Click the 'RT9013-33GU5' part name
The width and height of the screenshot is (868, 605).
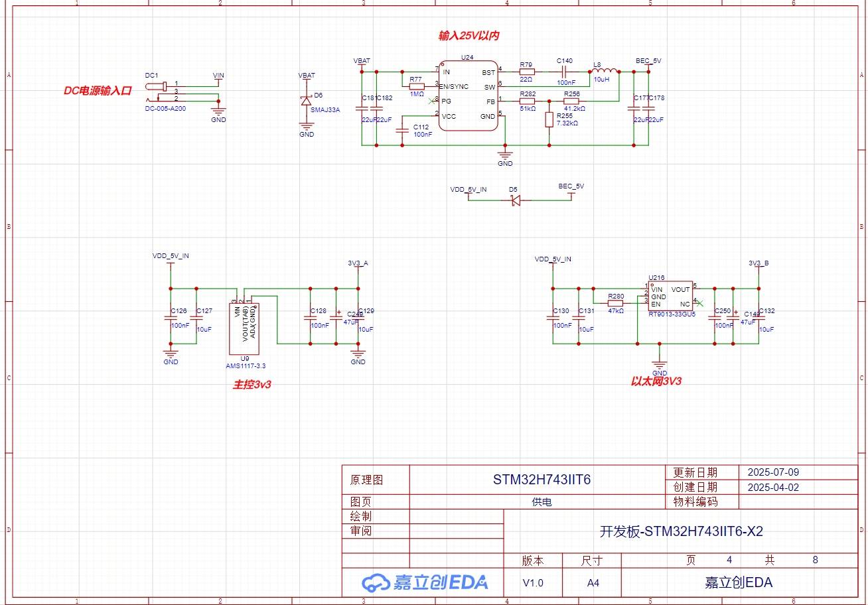point(672,314)
